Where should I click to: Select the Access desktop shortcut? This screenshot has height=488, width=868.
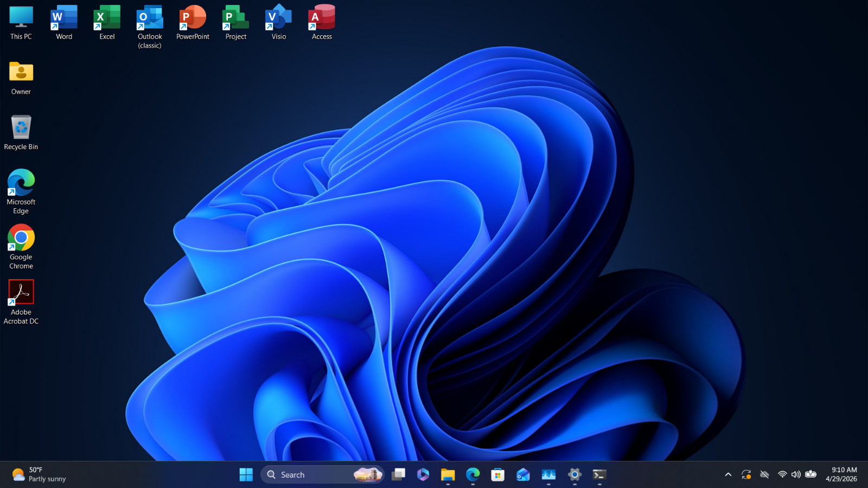322,23
